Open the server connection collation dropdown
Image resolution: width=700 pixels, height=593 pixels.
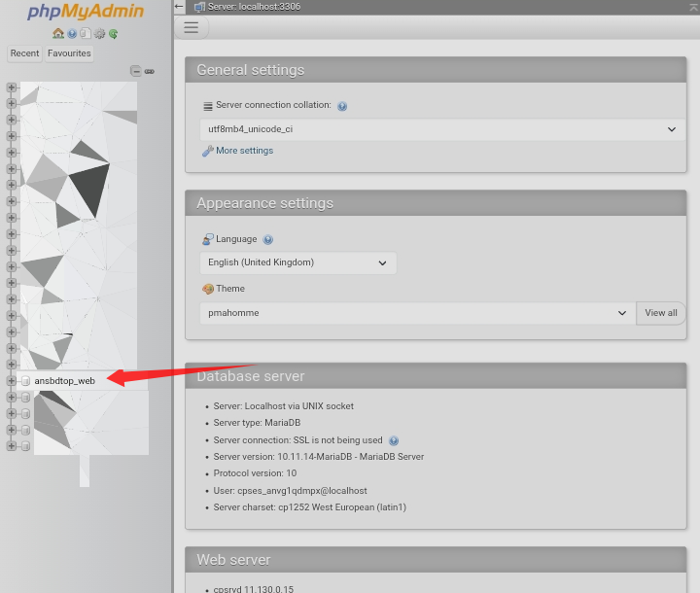click(441, 129)
